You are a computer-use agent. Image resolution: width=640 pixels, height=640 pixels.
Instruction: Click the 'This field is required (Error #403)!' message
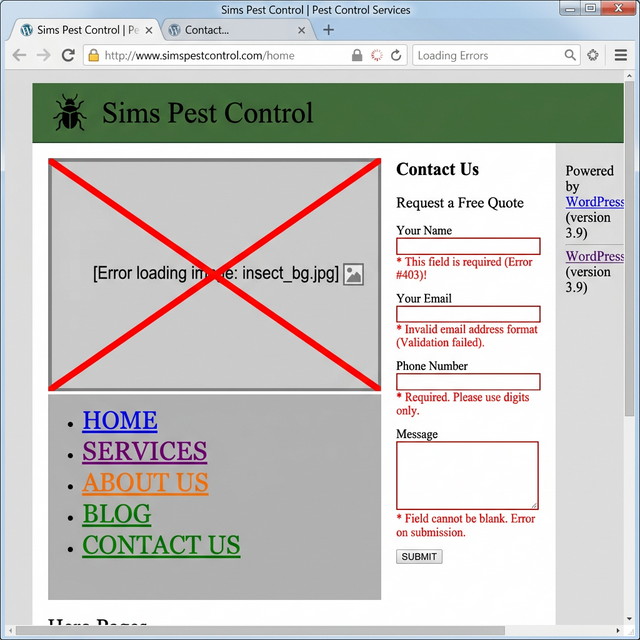pos(464,268)
